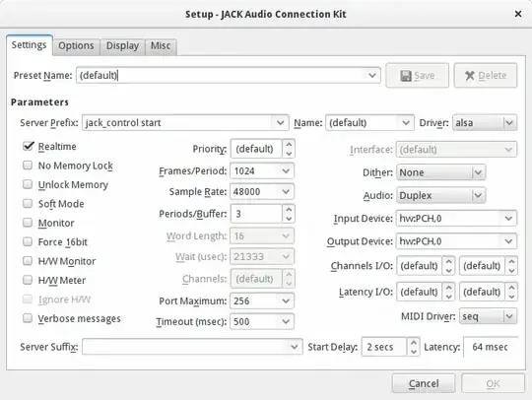Screen dimensions: 532x400
Task: Click the Priority value field
Action: 256,149
